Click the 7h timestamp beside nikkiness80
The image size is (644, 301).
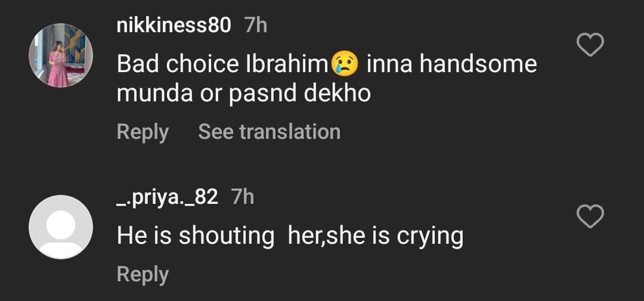(x=256, y=26)
